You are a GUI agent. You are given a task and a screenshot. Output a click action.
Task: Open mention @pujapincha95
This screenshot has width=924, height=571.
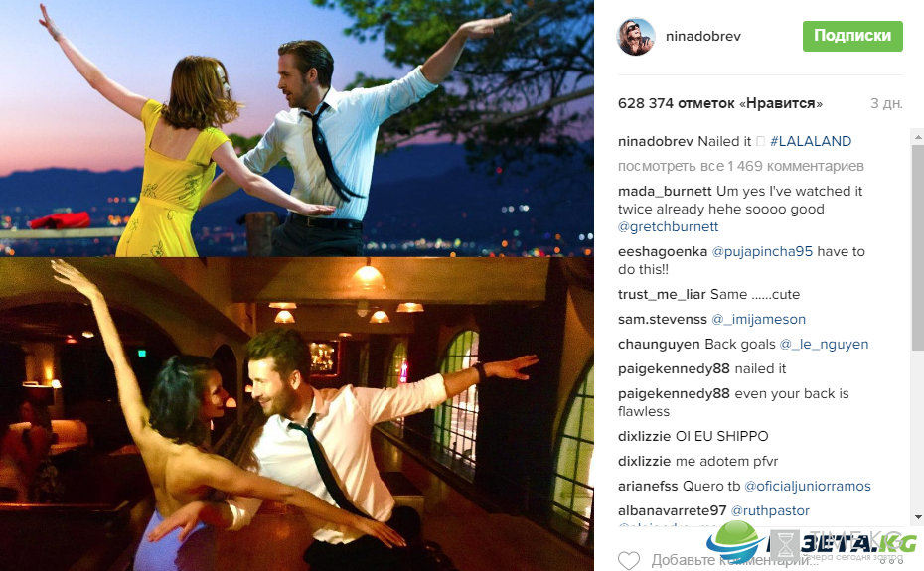pyautogui.click(x=762, y=251)
